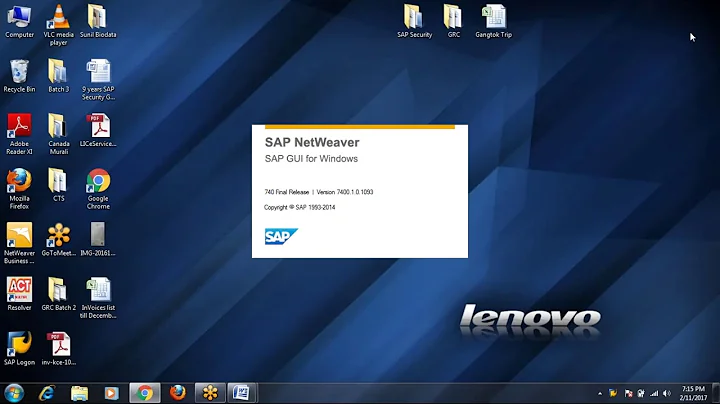Launch VLC media player shortcut
The width and height of the screenshot is (720, 404).
pos(59,25)
